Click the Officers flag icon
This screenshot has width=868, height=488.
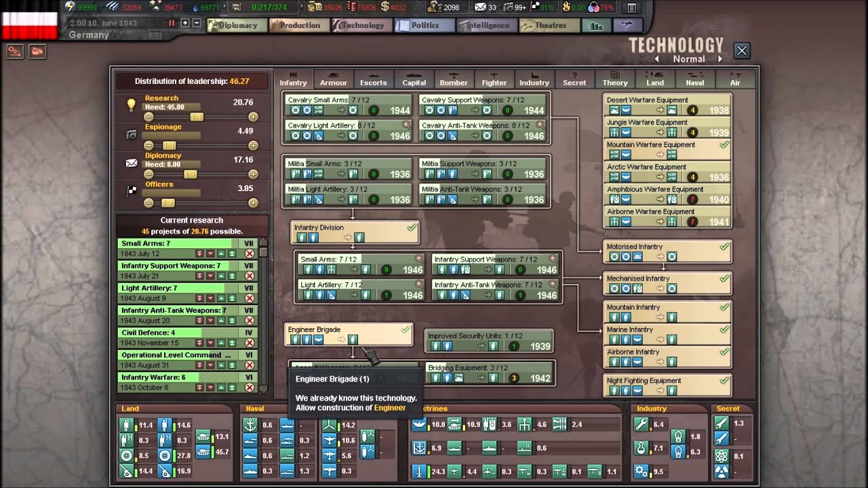pos(132,191)
